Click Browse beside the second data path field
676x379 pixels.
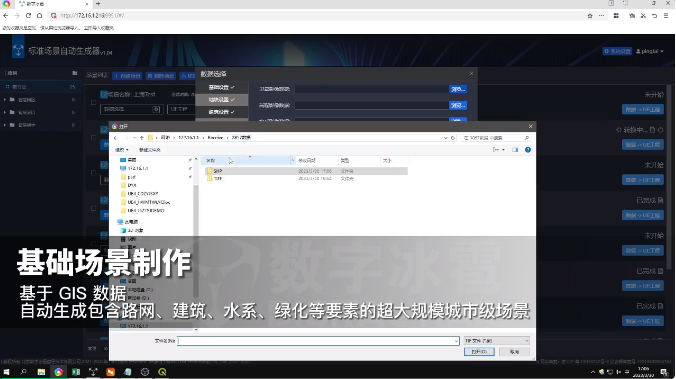click(x=458, y=105)
